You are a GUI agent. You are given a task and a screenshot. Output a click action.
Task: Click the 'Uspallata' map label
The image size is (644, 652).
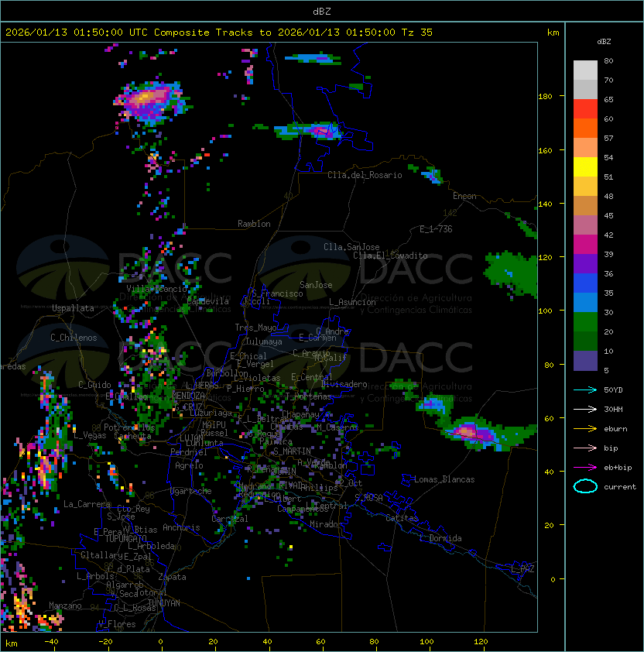click(73, 308)
